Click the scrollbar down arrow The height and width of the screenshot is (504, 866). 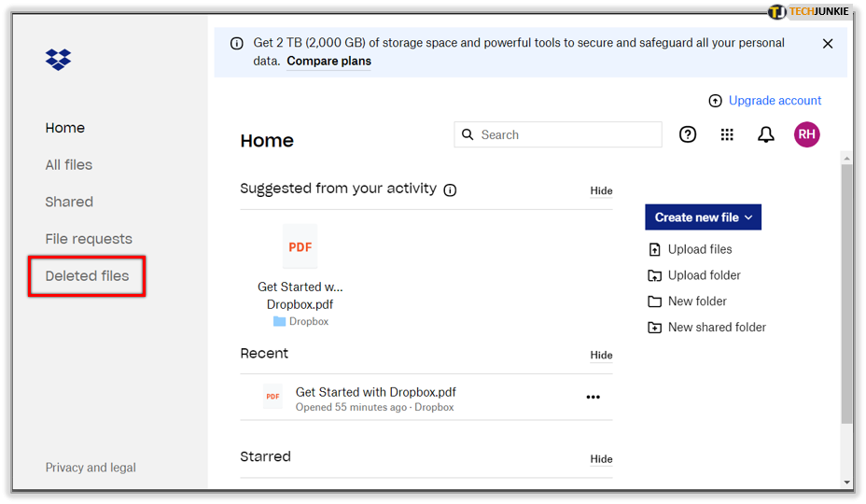(x=846, y=482)
